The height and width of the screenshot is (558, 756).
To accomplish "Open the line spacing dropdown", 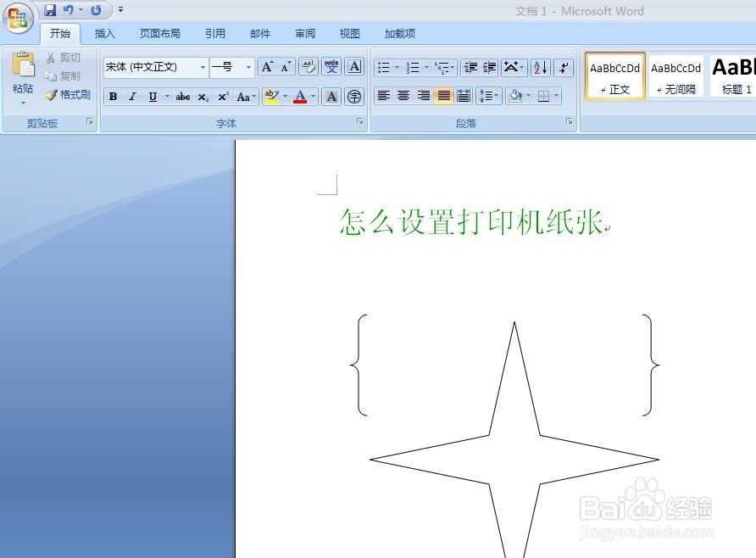I will (490, 96).
